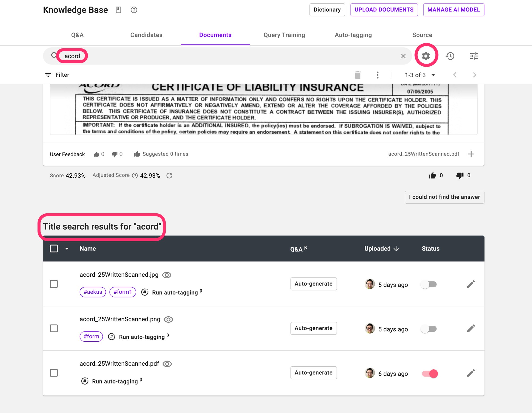The image size is (532, 413).
Task: Open search settings gear icon
Action: (x=426, y=56)
